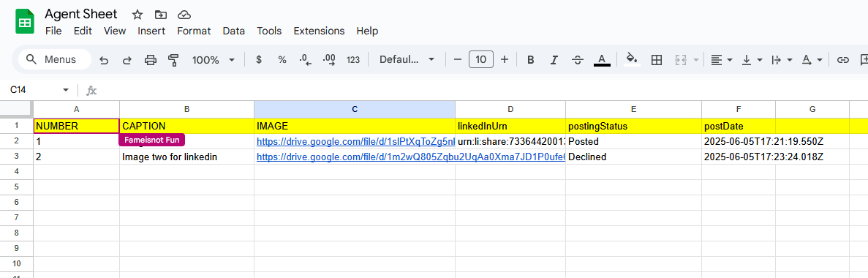Image resolution: width=868 pixels, height=278 pixels.
Task: Select the Declined status cell
Action: (x=633, y=157)
